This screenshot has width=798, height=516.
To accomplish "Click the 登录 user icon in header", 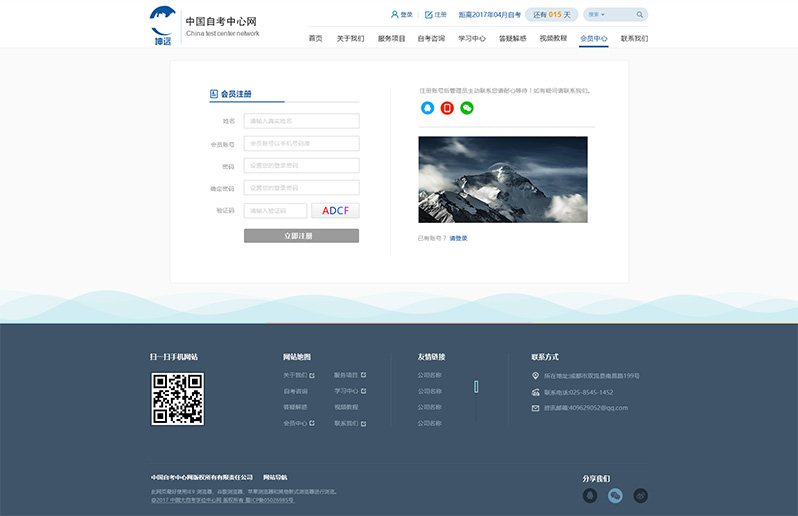I will 395,15.
